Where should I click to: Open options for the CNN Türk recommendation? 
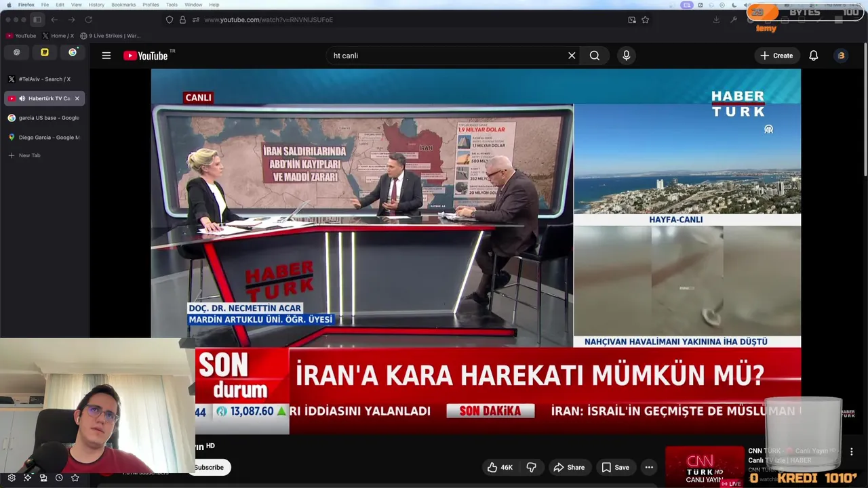(x=852, y=451)
